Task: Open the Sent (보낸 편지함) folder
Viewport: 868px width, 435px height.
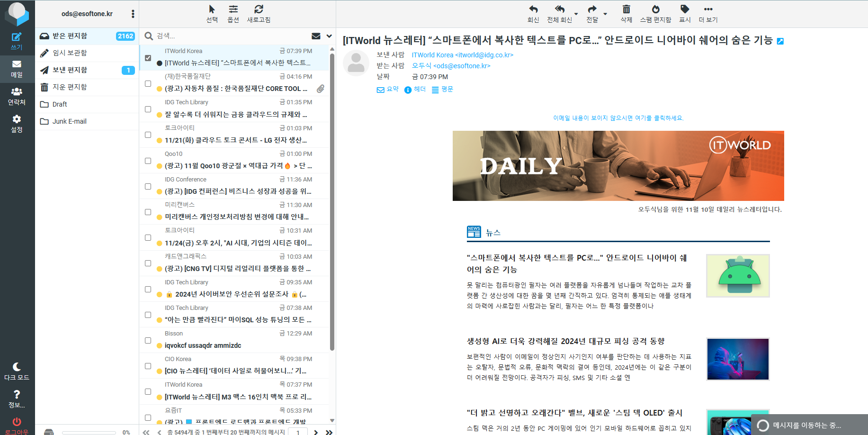Action: 87,70
